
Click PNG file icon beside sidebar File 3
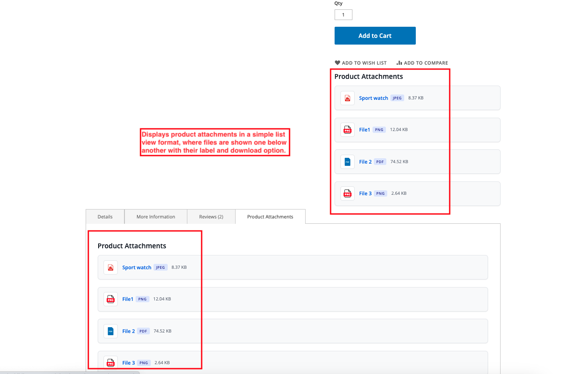(x=348, y=193)
